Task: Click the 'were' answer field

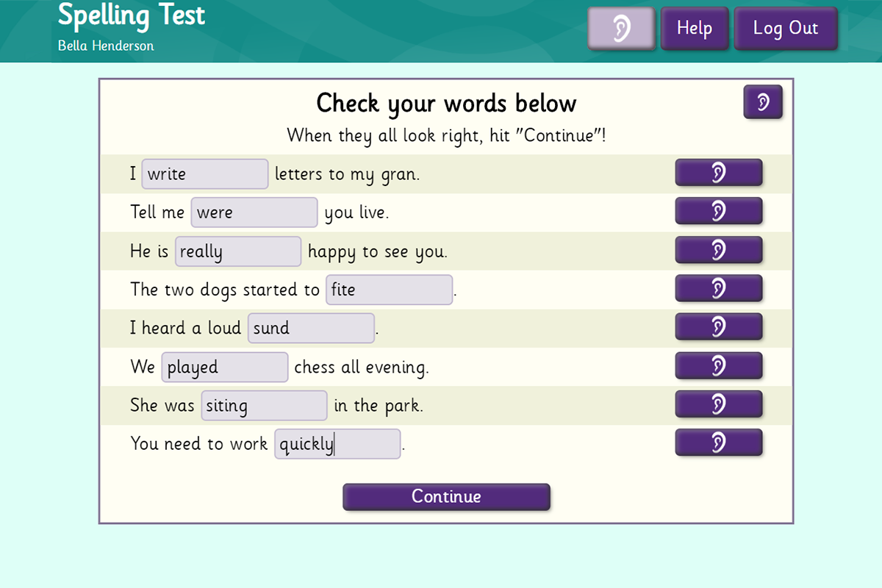Action: (254, 212)
